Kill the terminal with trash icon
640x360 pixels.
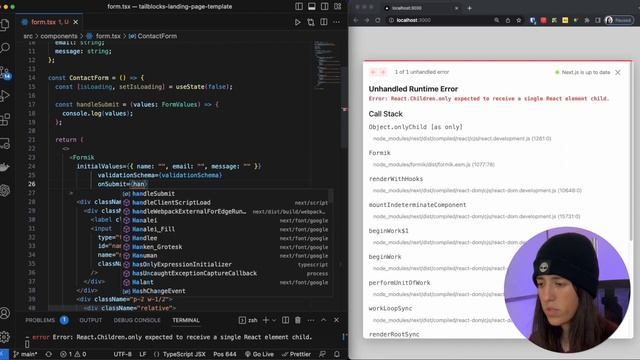[x=298, y=320]
